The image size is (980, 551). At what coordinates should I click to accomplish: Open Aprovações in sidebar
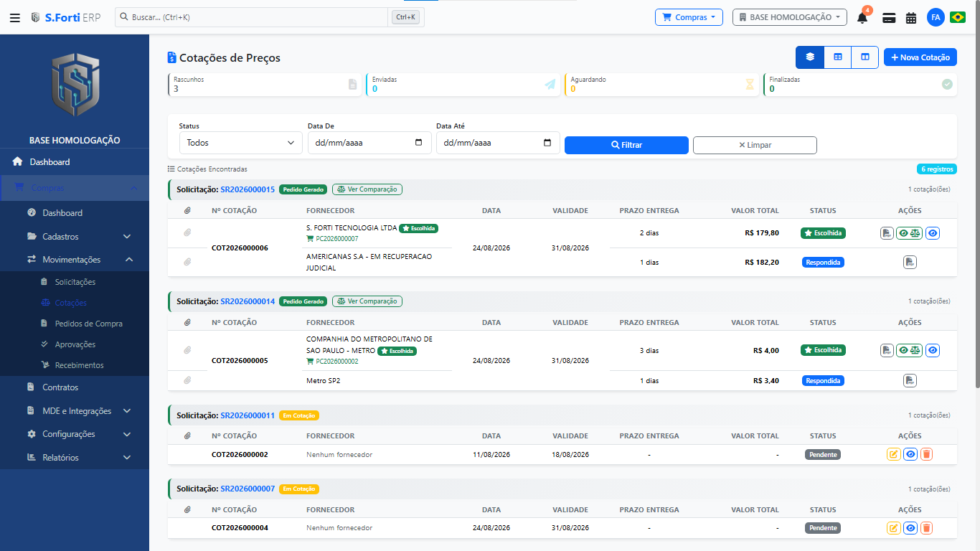[75, 344]
